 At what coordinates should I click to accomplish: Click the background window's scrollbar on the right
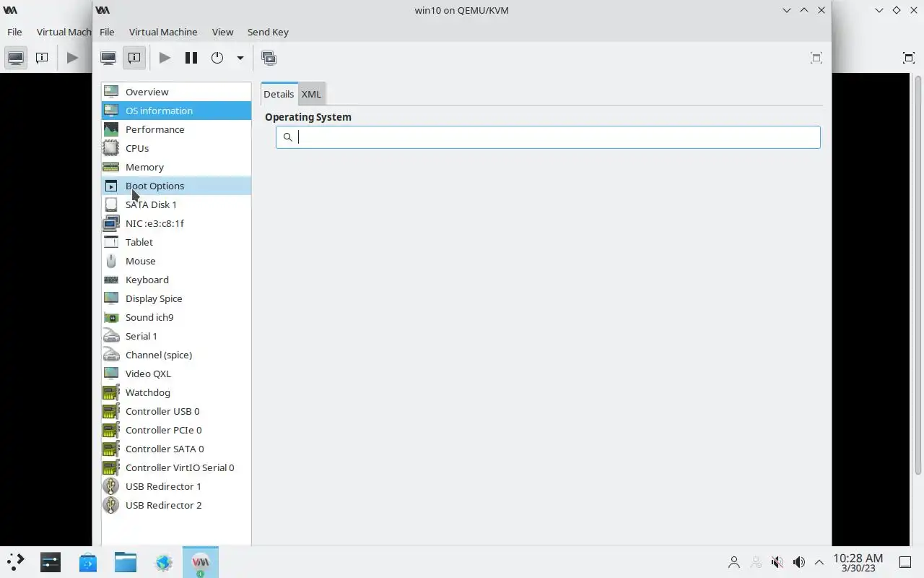pyautogui.click(x=918, y=275)
